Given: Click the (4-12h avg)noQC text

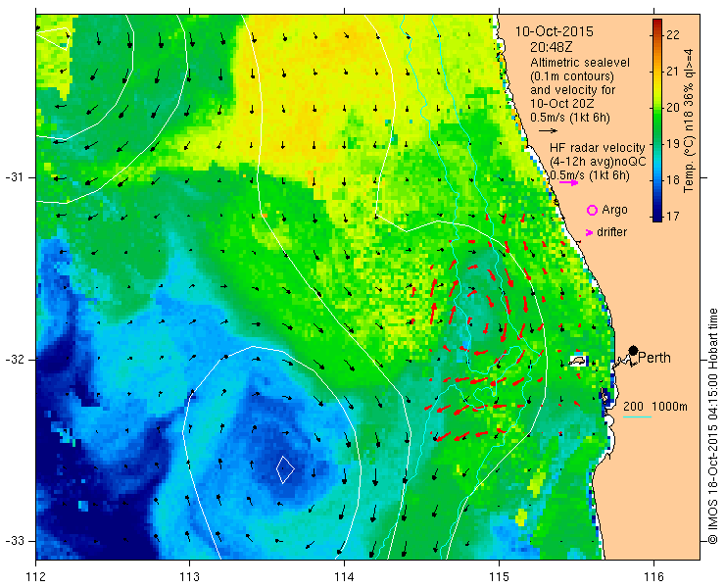Looking at the screenshot, I should [x=598, y=162].
